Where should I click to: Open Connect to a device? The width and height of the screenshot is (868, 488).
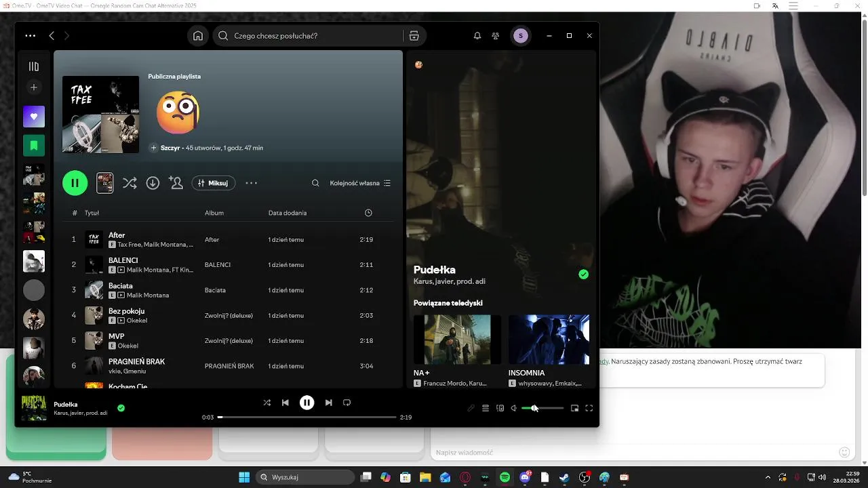[500, 408]
